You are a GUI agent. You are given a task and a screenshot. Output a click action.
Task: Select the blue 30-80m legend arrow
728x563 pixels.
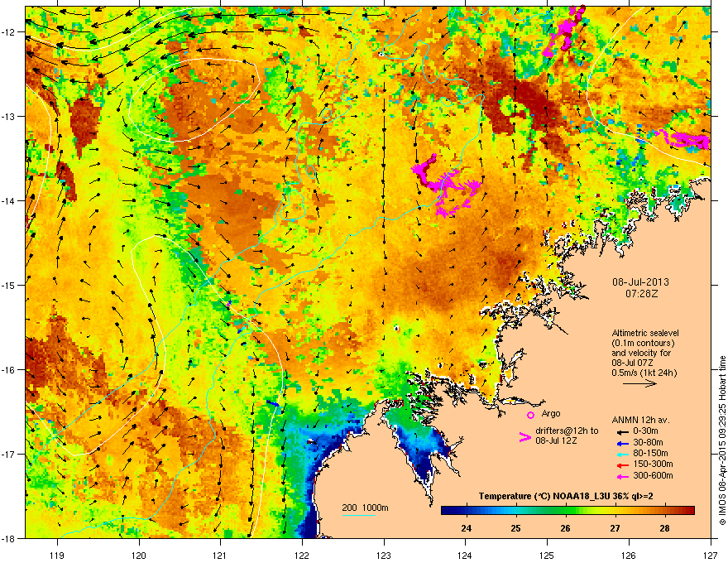click(621, 443)
